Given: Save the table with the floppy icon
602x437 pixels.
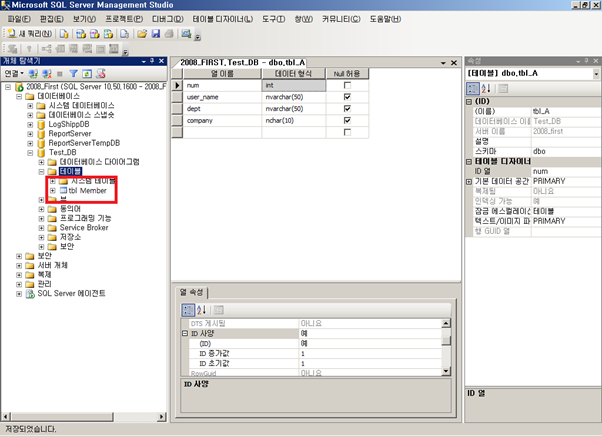Looking at the screenshot, I should coord(155,34).
